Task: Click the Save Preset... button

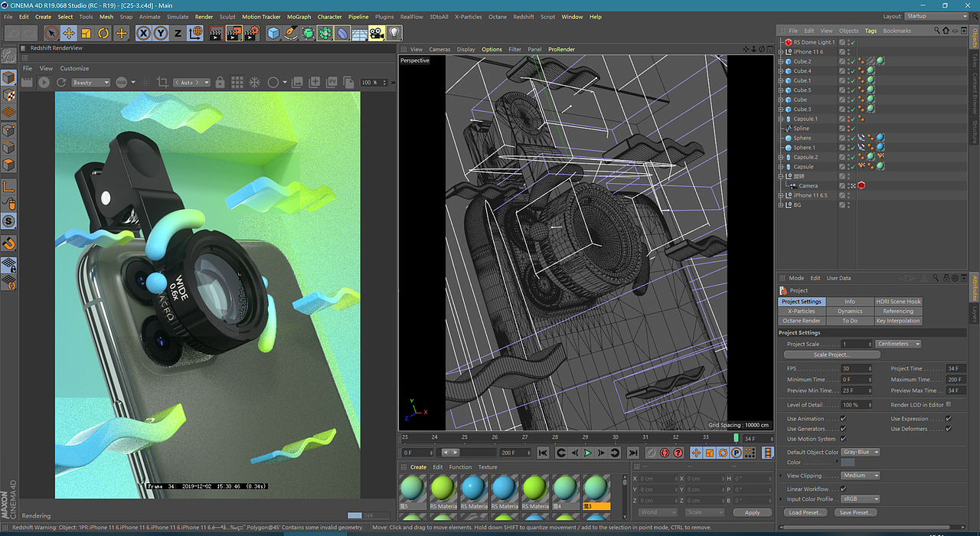Action: click(855, 512)
